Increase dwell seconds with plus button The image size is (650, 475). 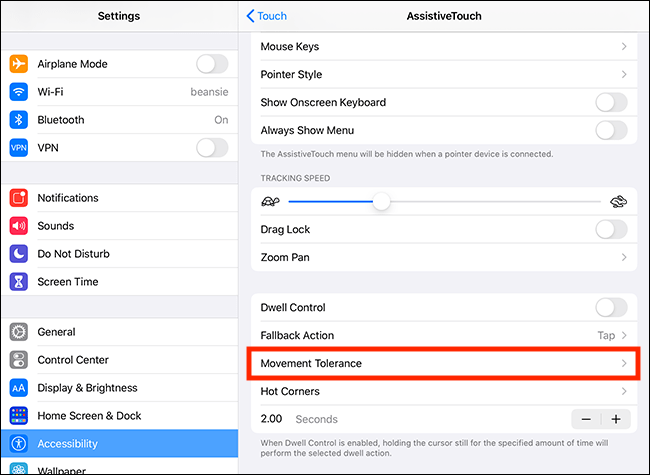coord(616,419)
